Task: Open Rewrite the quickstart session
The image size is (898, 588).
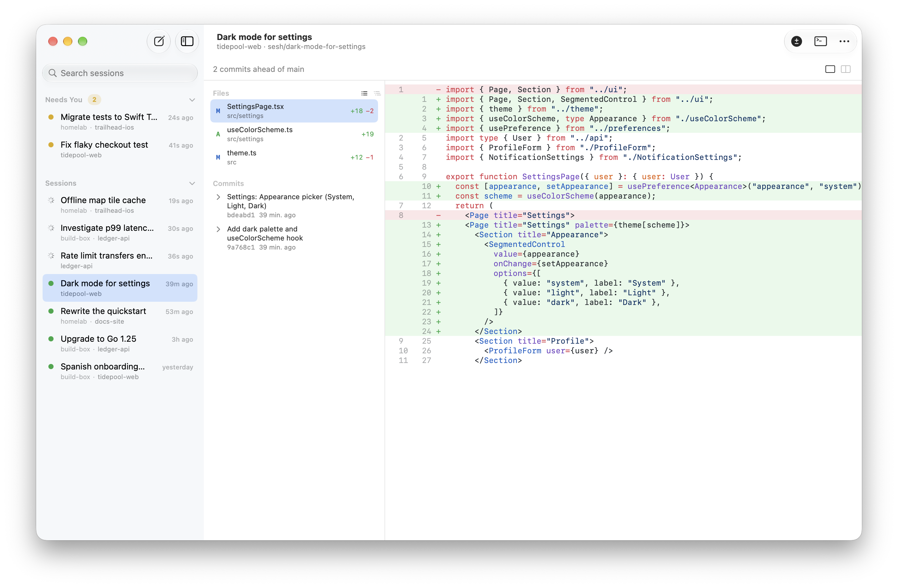Action: [x=120, y=316]
